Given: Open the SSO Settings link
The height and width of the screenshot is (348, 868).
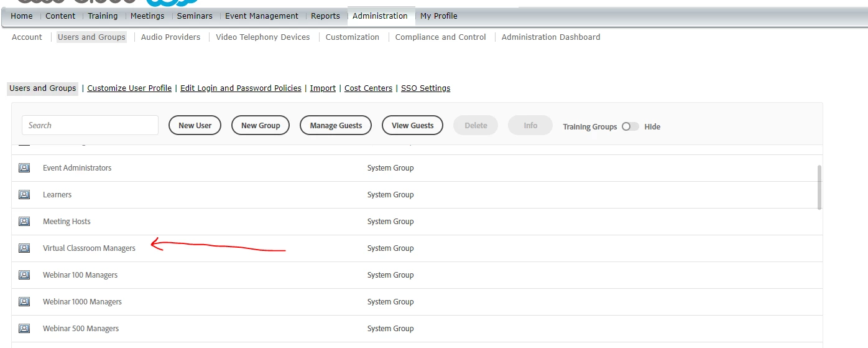Looking at the screenshot, I should [426, 88].
